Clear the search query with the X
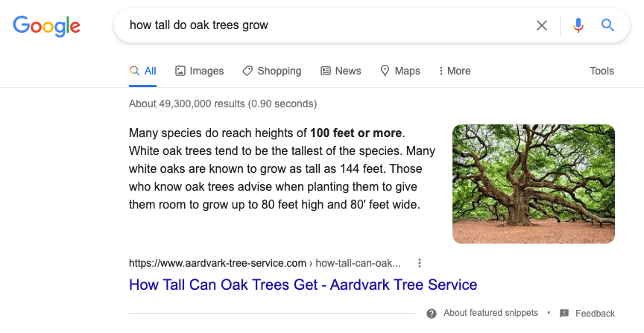Image resolution: width=644 pixels, height=333 pixels. click(542, 25)
